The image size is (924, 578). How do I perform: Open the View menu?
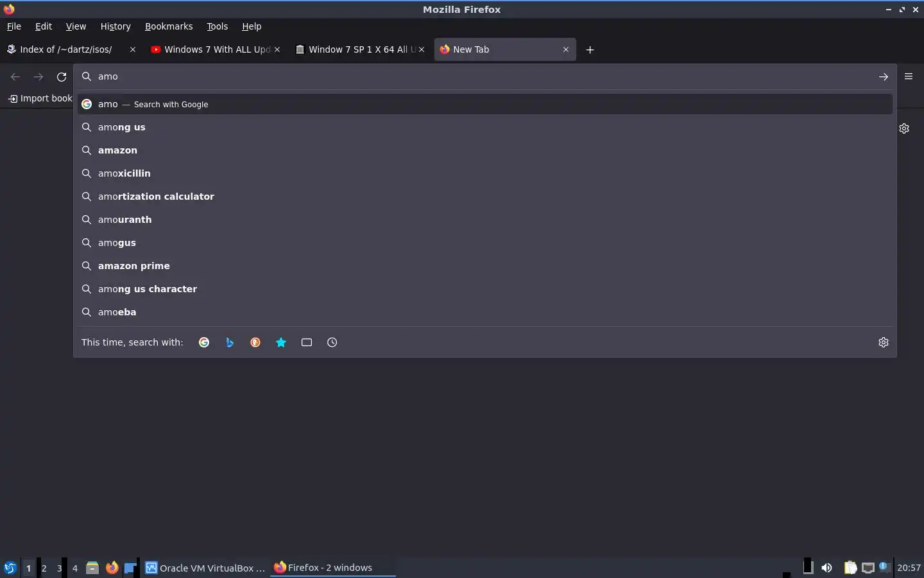click(x=76, y=26)
